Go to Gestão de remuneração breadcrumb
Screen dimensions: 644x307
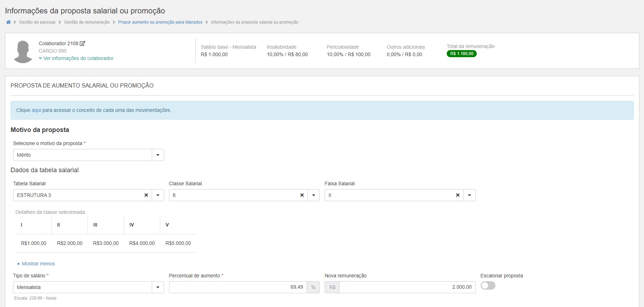(87, 22)
